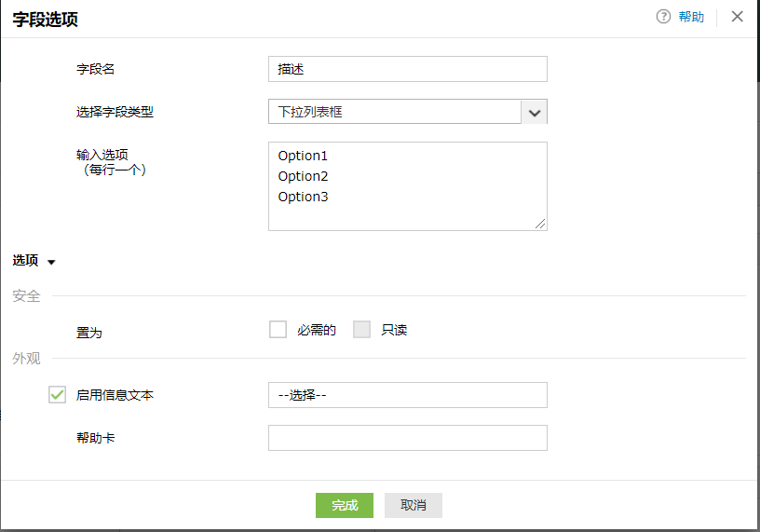Click the question mark help icon
The width and height of the screenshot is (760, 532).
(663, 17)
